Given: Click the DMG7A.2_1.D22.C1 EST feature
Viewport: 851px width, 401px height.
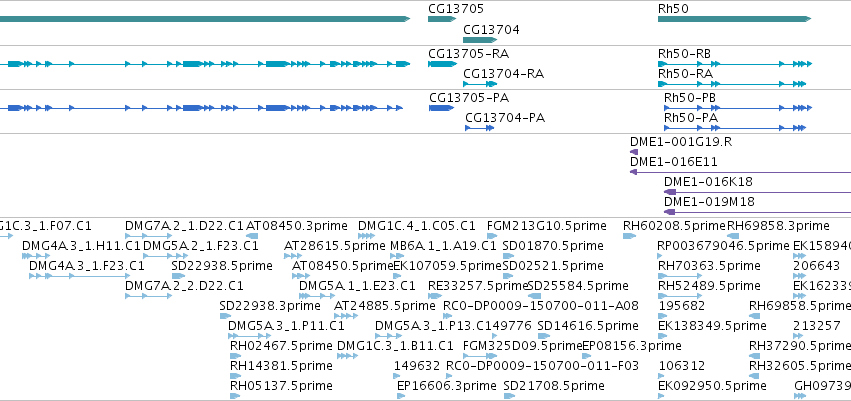Looking at the screenshot, I should pos(148,236).
